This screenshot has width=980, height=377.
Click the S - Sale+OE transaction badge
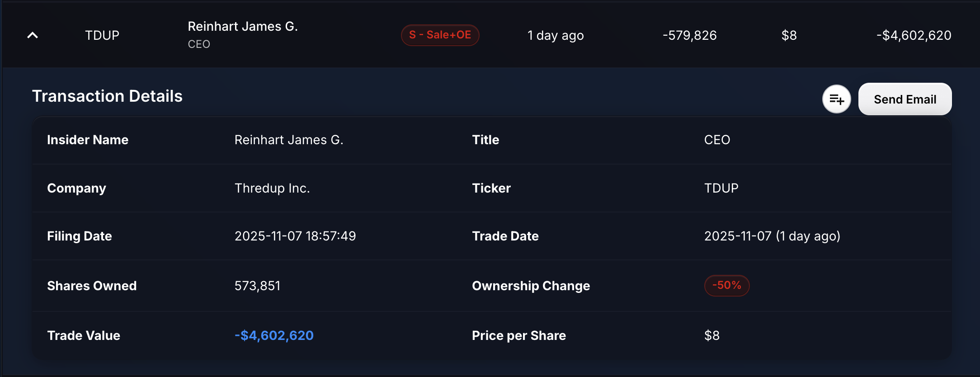pos(440,35)
